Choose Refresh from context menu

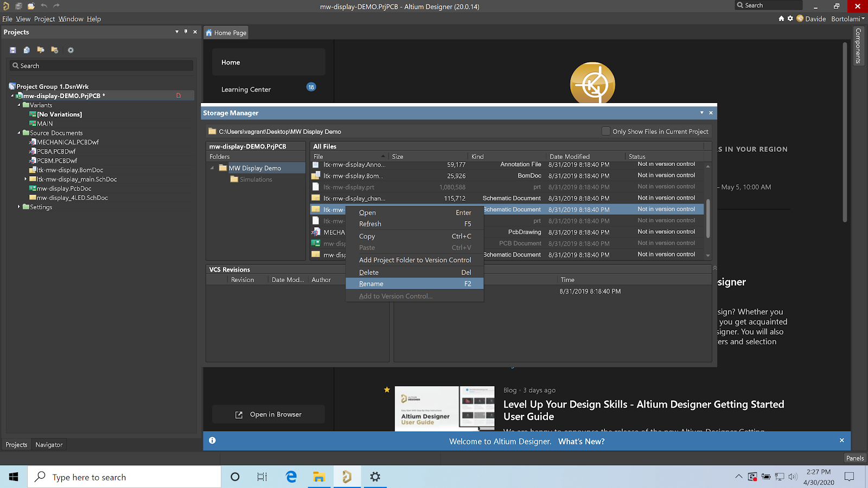point(414,223)
